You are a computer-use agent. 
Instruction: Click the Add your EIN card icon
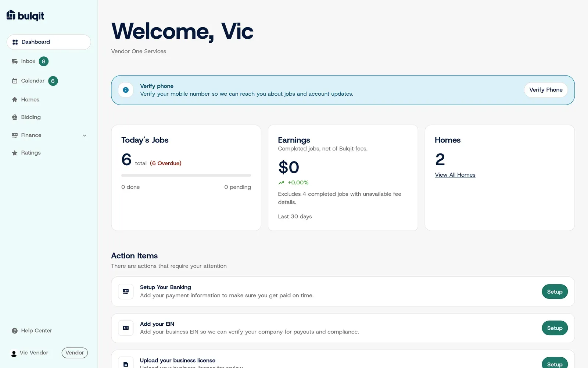pos(126,328)
